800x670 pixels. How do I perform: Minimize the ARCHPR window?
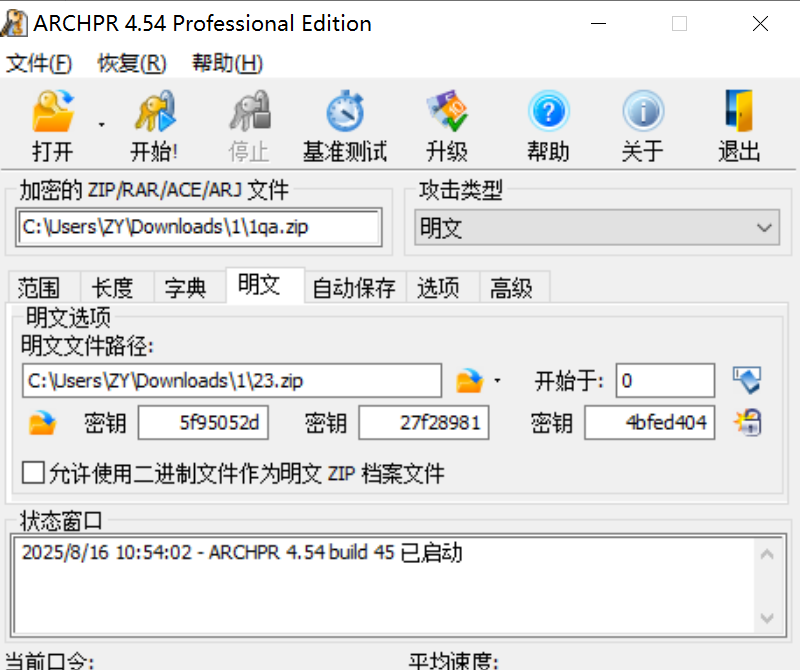tap(598, 23)
